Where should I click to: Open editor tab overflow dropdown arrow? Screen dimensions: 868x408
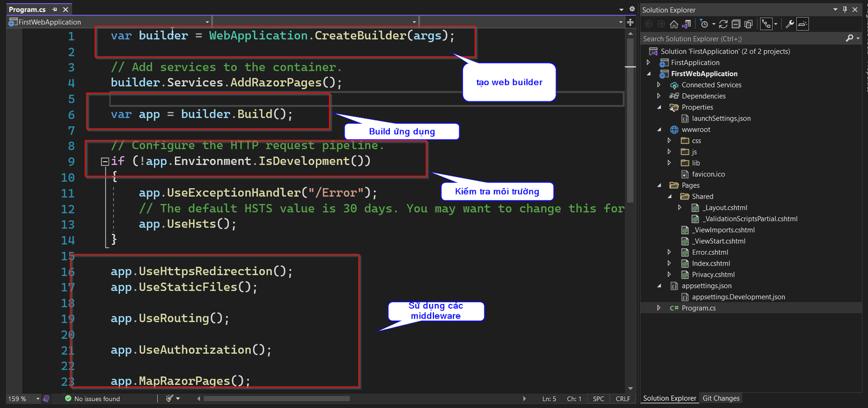click(621, 9)
